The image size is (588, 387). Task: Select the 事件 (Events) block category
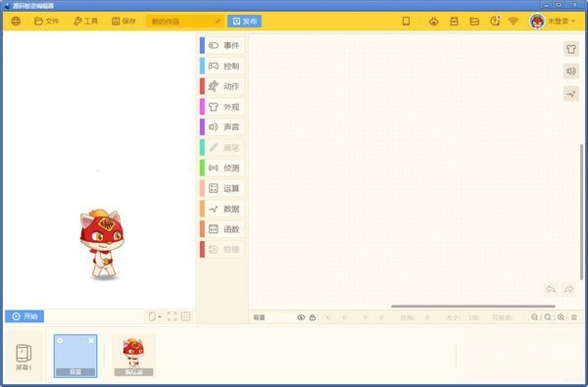click(x=222, y=45)
